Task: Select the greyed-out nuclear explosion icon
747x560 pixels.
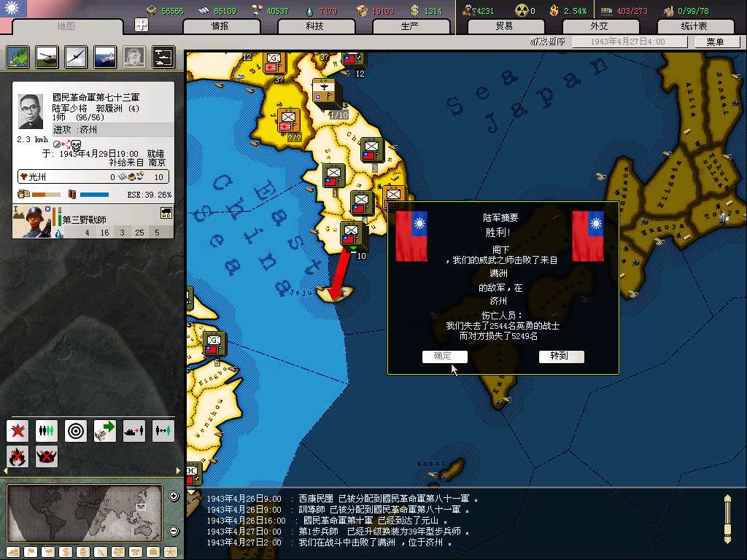Action: [134, 57]
